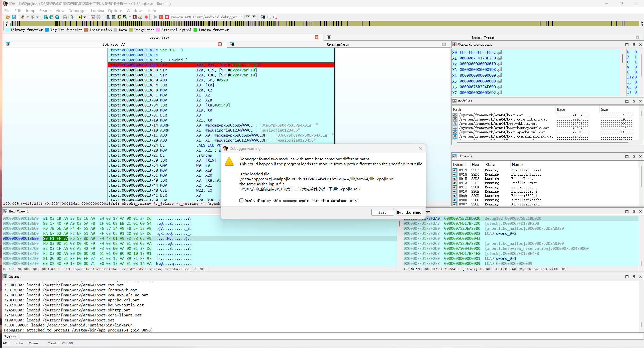Enable 'Don't display this message again' checkbox

pyautogui.click(x=241, y=200)
